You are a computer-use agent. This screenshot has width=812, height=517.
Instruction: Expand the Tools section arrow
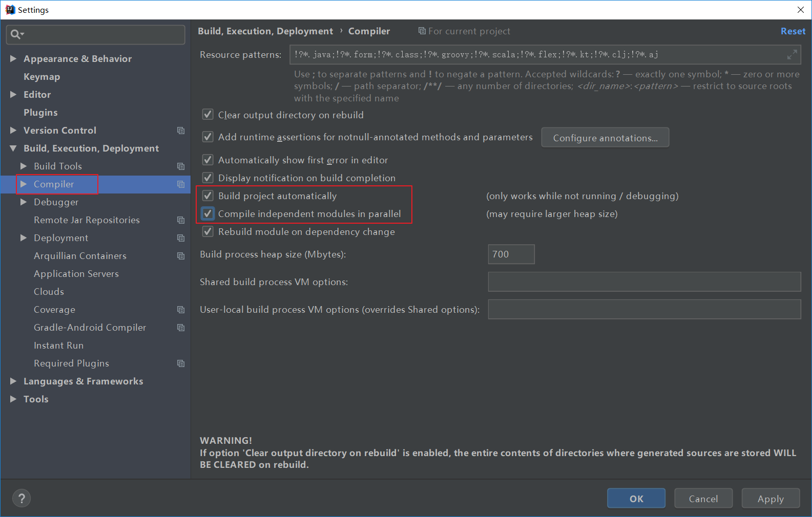13,399
